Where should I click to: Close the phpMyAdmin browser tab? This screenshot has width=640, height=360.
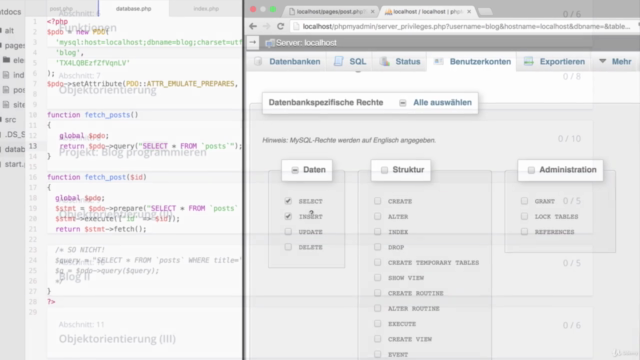click(x=469, y=11)
